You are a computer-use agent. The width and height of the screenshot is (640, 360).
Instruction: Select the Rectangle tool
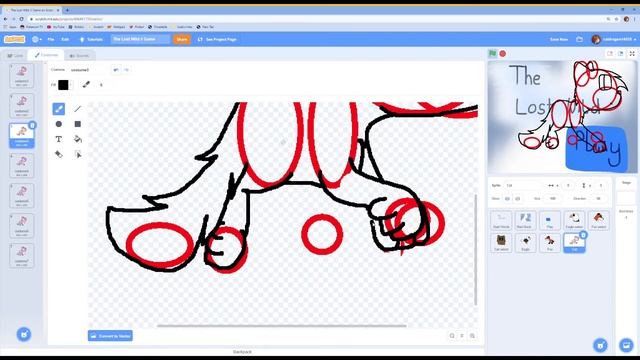78,124
